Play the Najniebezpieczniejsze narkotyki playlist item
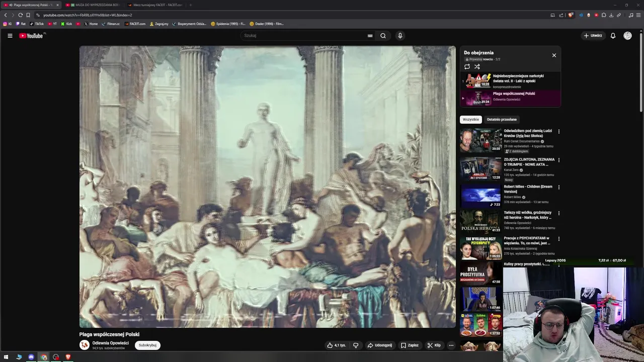Screen dimensions: 644x362 tap(510, 81)
